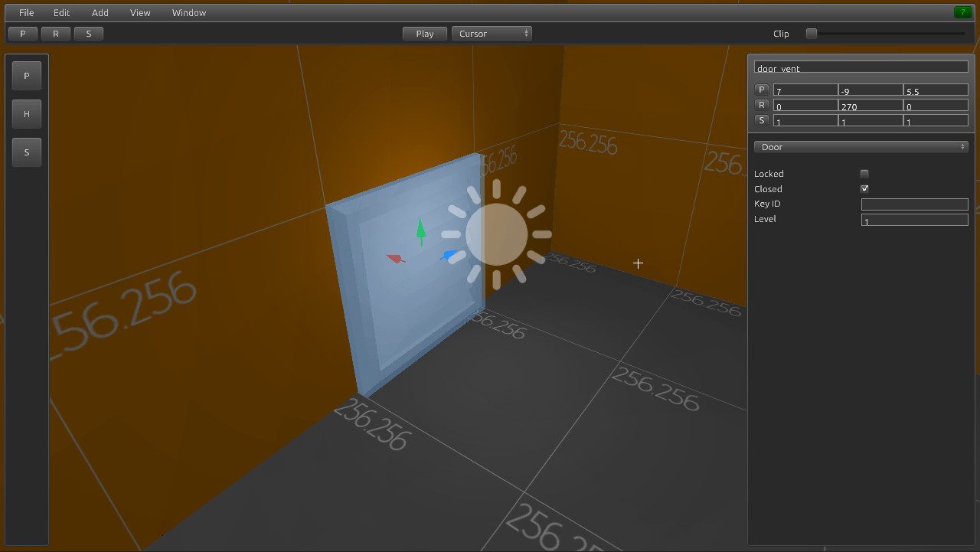Click the scale Z field in the S row
This screenshot has width=980, height=552.
point(936,121)
